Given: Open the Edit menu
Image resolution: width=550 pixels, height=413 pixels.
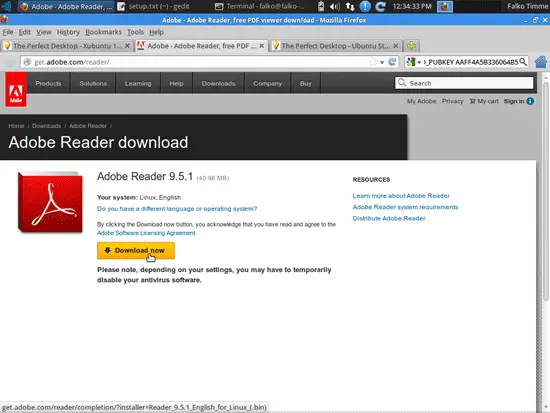Looking at the screenshot, I should pos(25,32).
